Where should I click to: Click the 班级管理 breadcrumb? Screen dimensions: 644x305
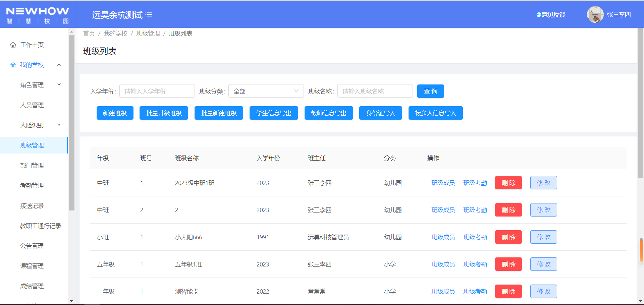[x=148, y=34]
